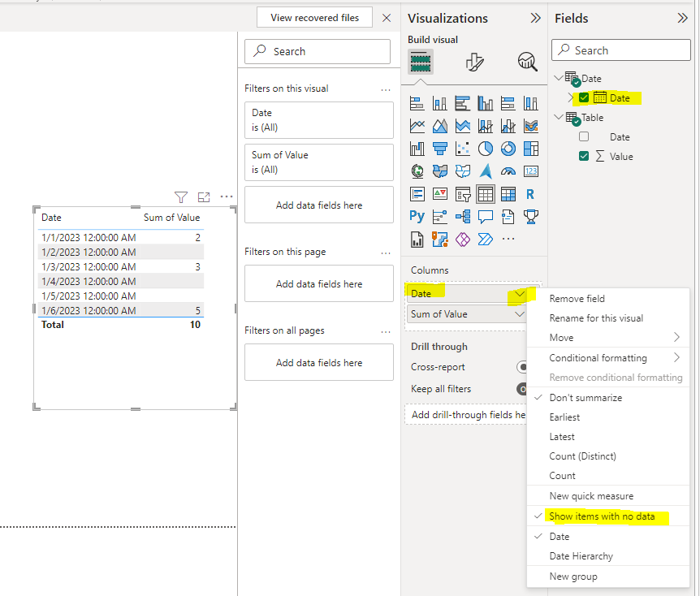Viewport: 700px width, 596px height.
Task: Select Rename for this visual
Action: coord(596,318)
